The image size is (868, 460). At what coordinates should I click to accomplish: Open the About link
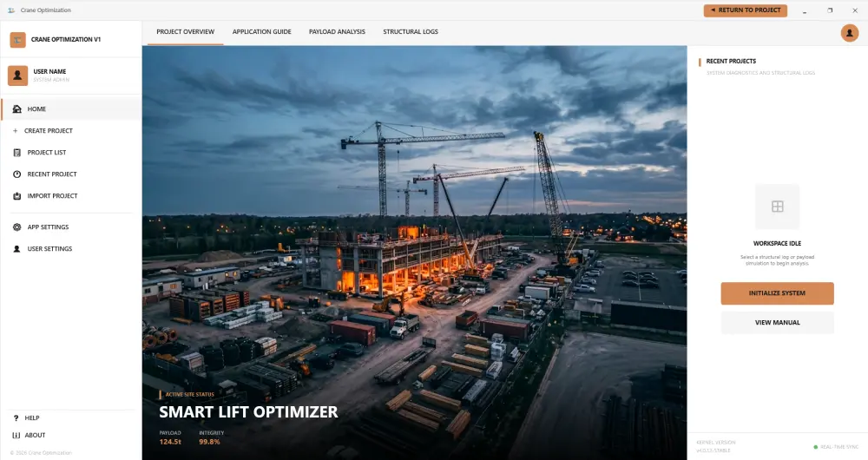coord(35,435)
